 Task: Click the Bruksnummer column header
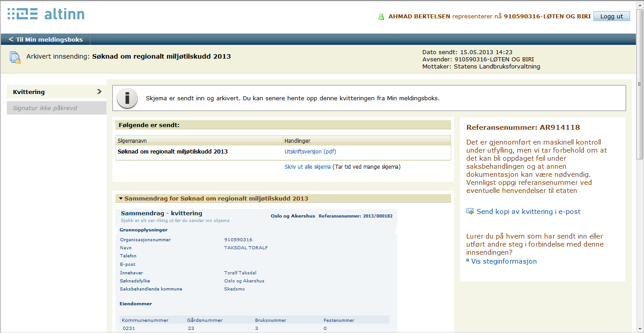tap(270, 320)
